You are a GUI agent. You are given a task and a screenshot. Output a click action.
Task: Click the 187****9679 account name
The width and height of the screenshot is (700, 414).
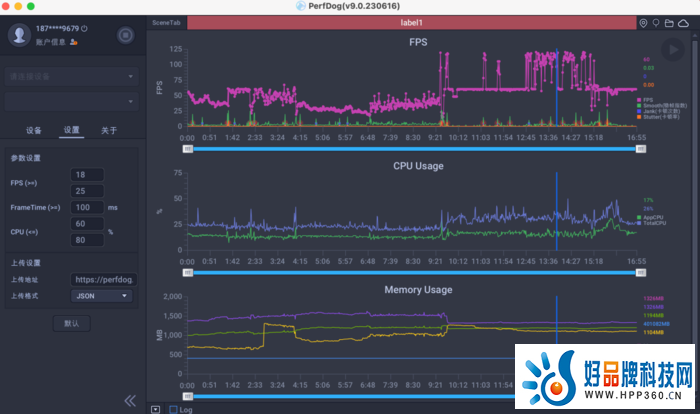57,29
